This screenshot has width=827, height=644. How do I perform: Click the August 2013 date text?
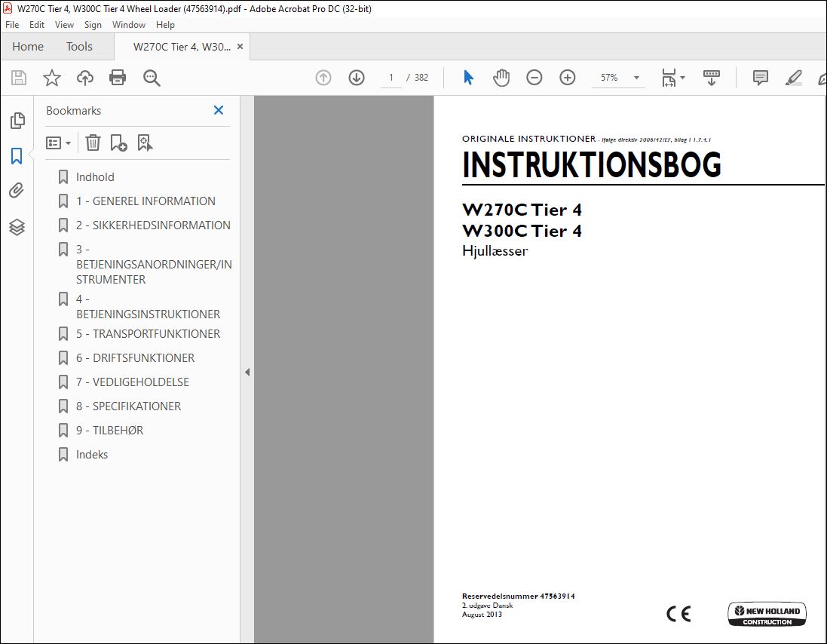coord(482,615)
